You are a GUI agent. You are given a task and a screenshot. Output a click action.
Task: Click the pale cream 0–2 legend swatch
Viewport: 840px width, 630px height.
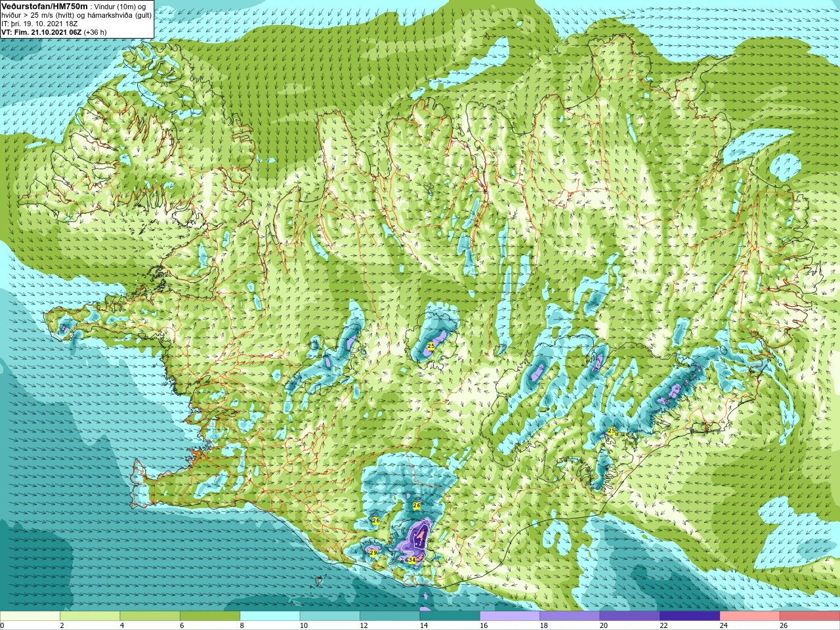click(30, 617)
